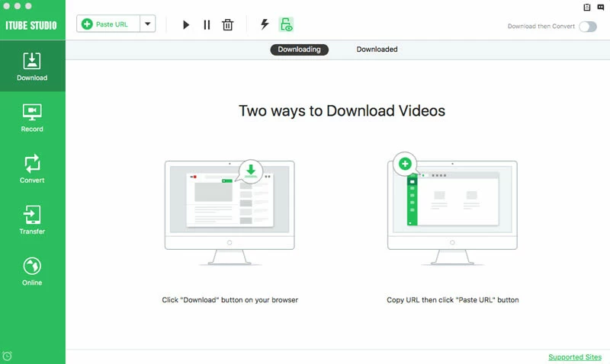Open the scheduler clock icon at bottom-left
The width and height of the screenshot is (610, 364).
click(7, 356)
